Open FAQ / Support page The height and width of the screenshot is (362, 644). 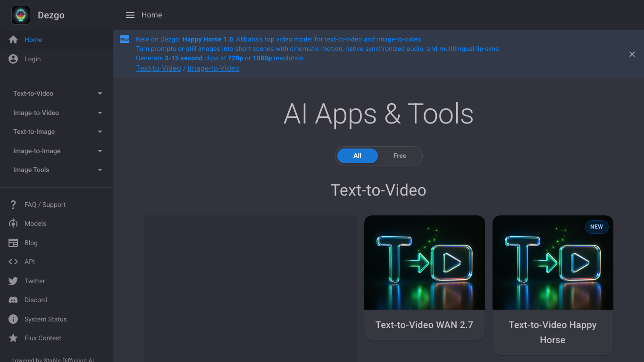(x=57, y=205)
